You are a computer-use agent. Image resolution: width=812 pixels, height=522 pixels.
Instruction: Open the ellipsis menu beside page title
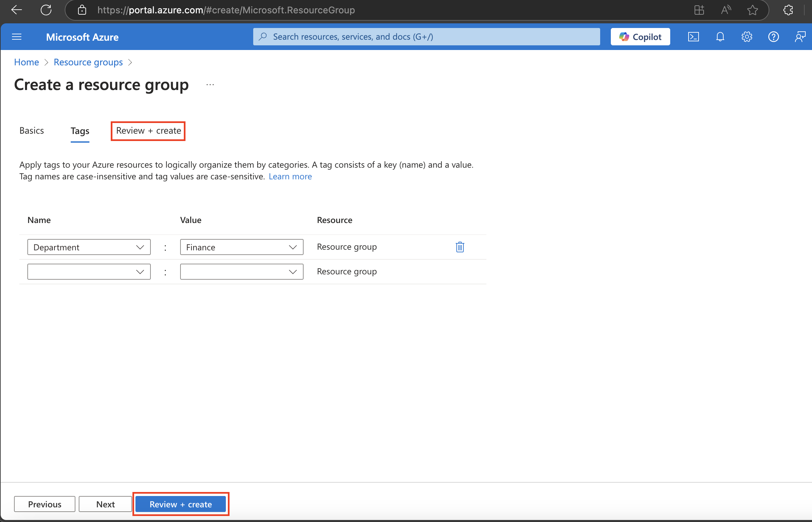tap(210, 85)
